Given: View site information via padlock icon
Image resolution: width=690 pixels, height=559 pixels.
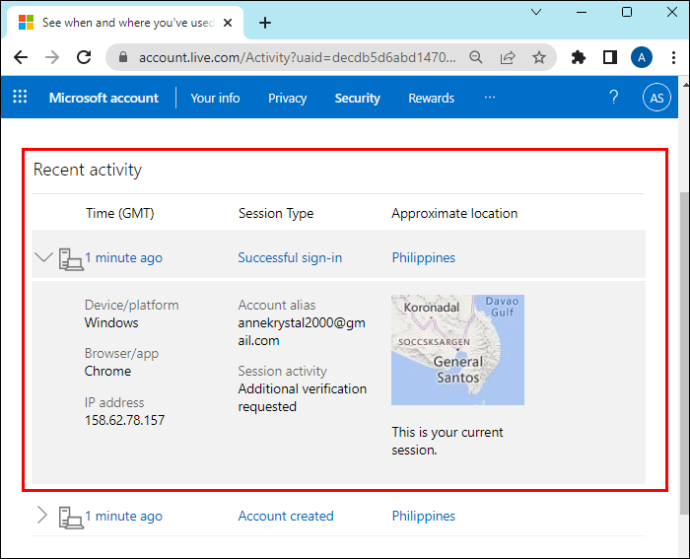Looking at the screenshot, I should (123, 57).
